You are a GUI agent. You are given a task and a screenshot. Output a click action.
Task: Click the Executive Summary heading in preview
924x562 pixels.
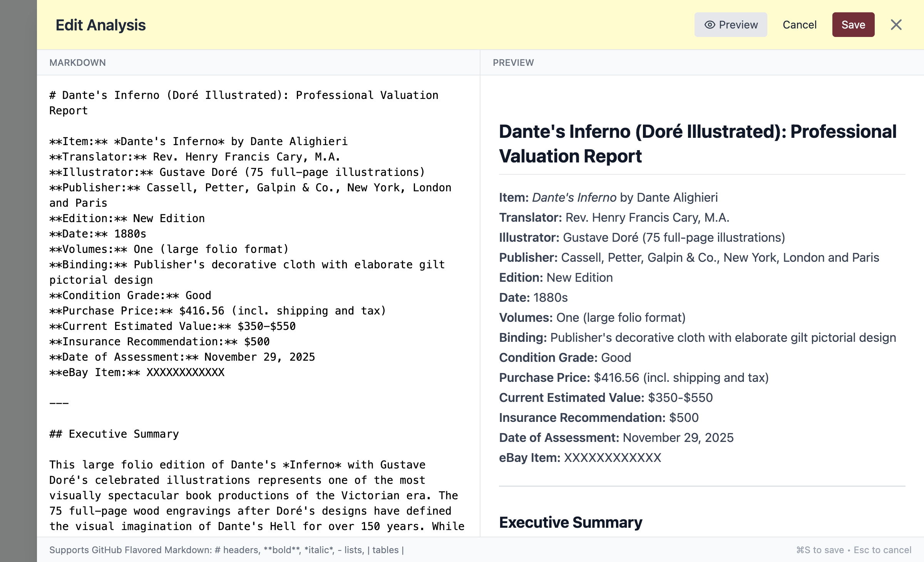(x=570, y=522)
